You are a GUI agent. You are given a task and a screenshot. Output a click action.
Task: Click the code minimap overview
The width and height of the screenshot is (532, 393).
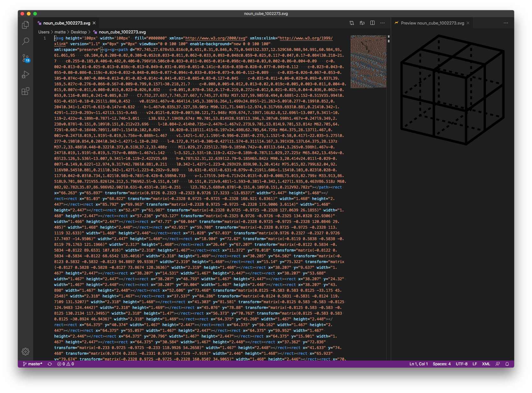coord(368,61)
